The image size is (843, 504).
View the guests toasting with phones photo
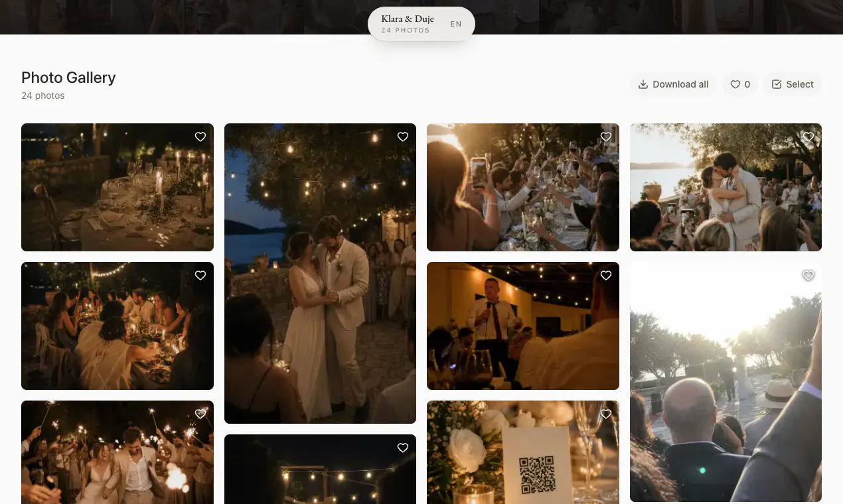pos(523,187)
